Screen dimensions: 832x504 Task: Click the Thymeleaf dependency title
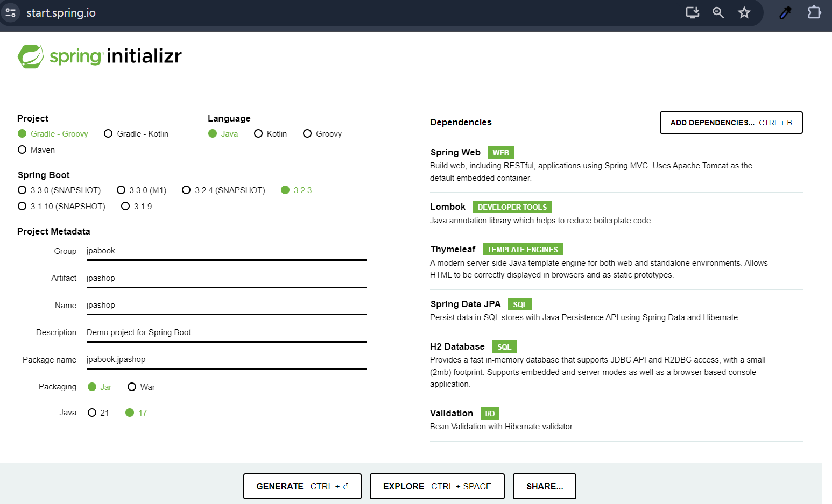tap(453, 250)
